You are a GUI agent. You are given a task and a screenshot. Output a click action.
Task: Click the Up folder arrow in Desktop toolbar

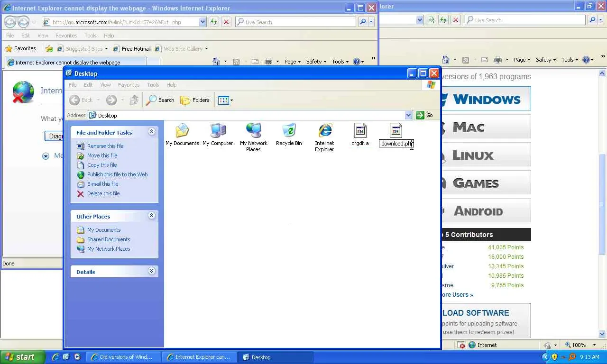click(x=134, y=100)
